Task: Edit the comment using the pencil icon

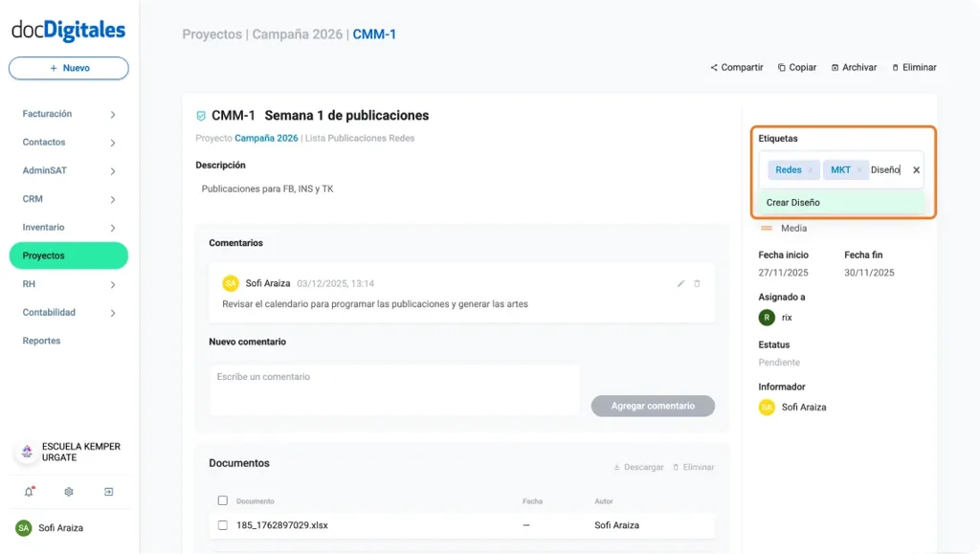Action: [x=680, y=283]
